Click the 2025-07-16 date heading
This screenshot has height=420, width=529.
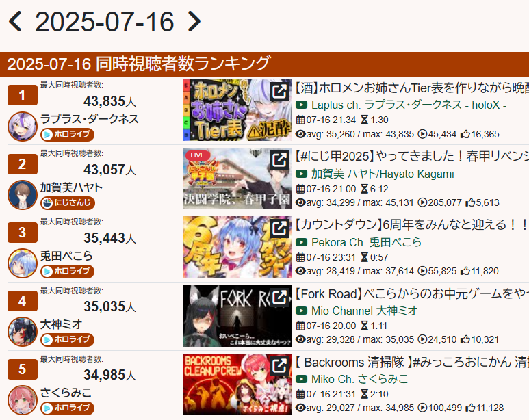coord(105,22)
